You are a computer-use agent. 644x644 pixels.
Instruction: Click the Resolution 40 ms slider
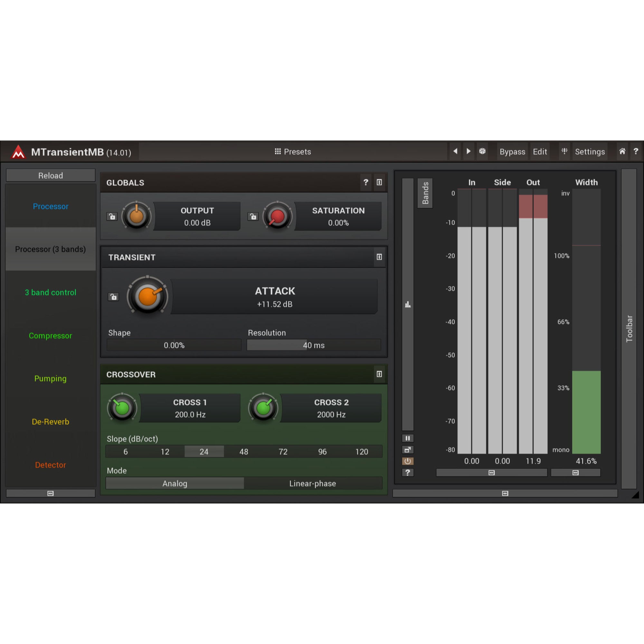pos(314,345)
